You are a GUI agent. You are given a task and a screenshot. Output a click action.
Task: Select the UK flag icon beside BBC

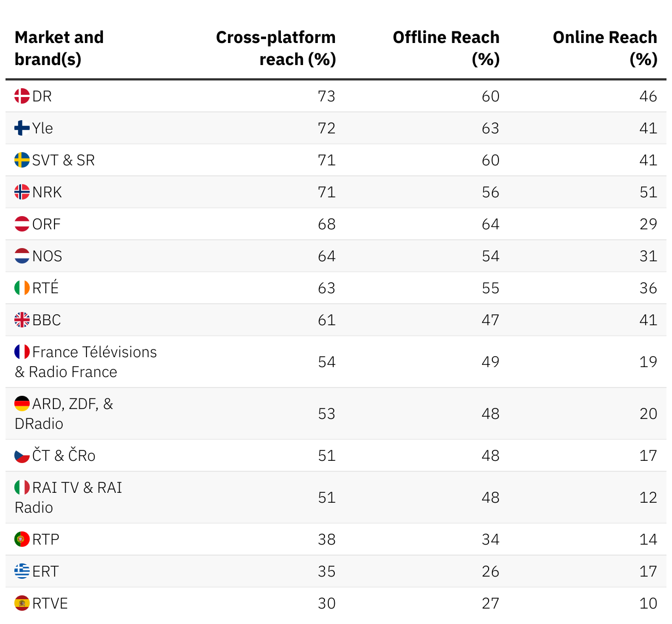22,320
